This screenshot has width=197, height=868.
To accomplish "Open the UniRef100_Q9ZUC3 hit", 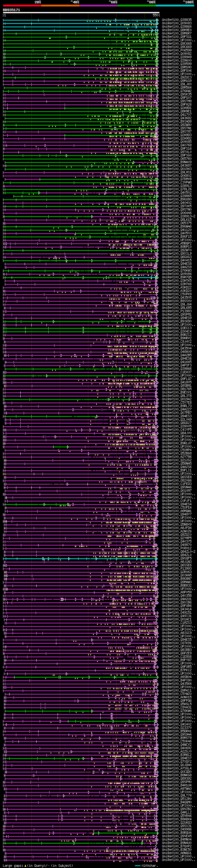I will (177, 78).
